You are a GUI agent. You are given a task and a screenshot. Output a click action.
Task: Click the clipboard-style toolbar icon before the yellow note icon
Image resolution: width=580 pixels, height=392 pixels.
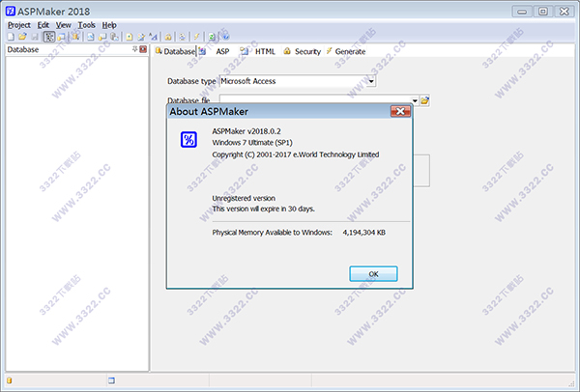115,37
